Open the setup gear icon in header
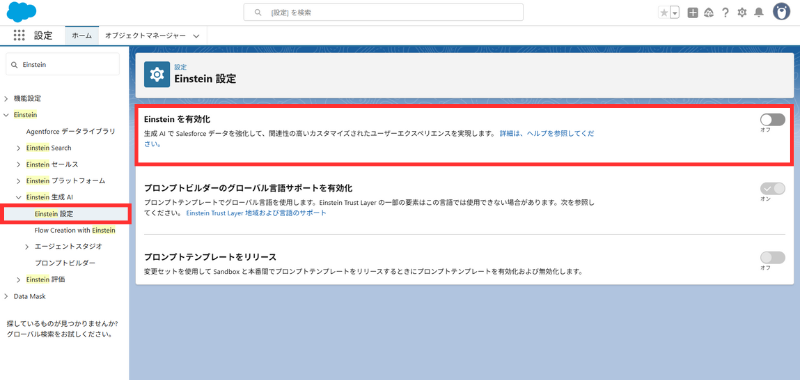Viewport: 800px width, 380px height. click(x=742, y=13)
